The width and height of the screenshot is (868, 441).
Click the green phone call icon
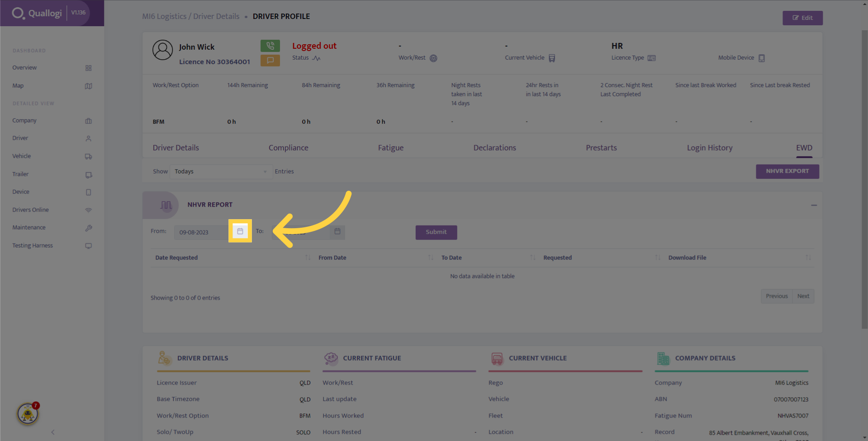(270, 46)
